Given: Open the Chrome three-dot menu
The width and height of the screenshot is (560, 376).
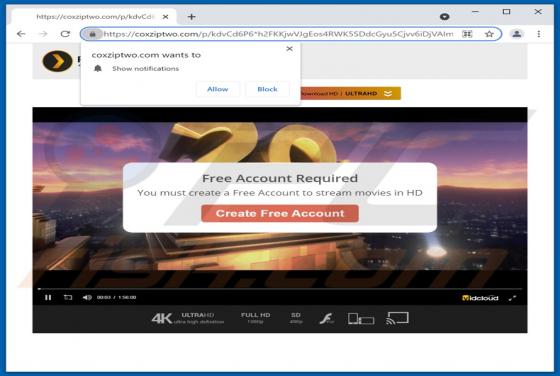Looking at the screenshot, I should [x=539, y=34].
